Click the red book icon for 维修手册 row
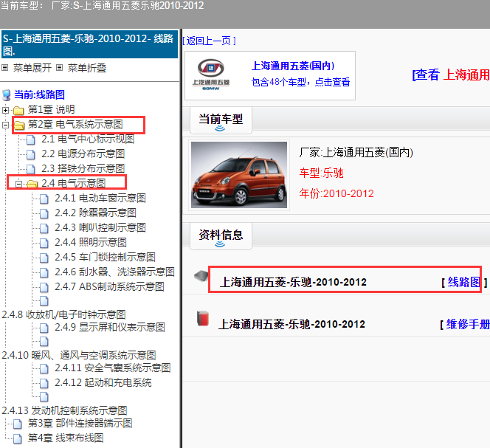490x448 pixels. point(203,318)
